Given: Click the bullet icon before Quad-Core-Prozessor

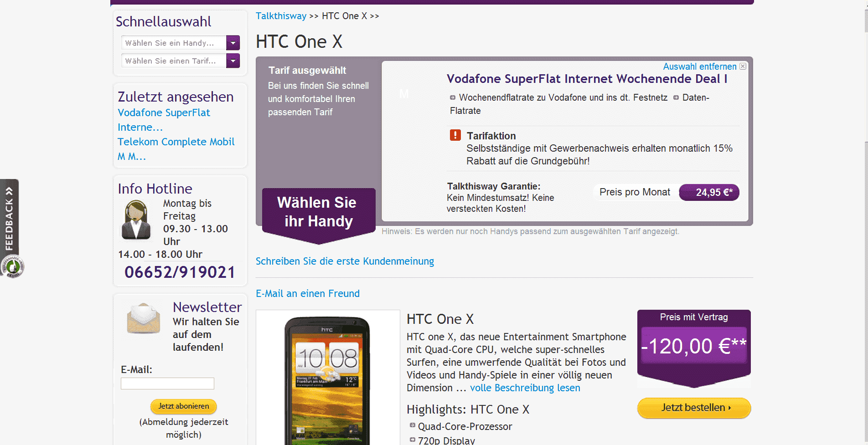Looking at the screenshot, I should [x=413, y=425].
